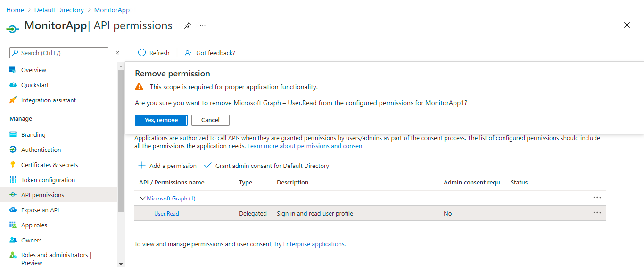Viewport: 644px width, 267px height.
Task: Click the checkmark icon for Grant admin consent
Action: pos(207,166)
